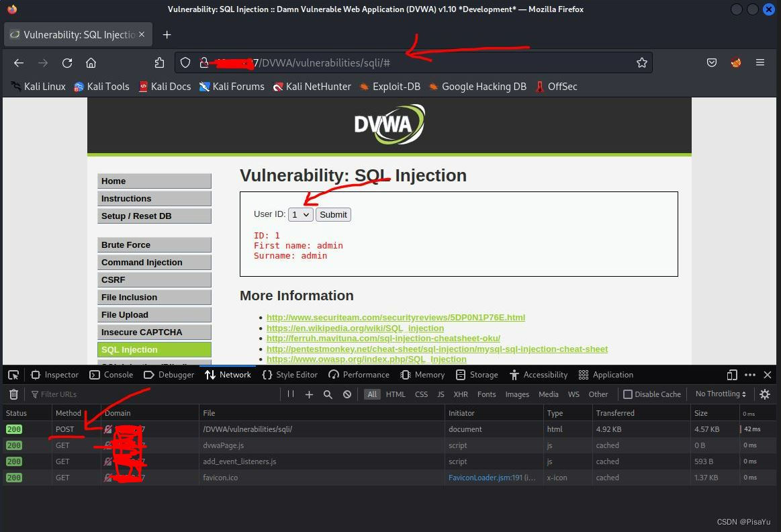Open the browser home page icon
The height and width of the screenshot is (532, 781).
[x=91, y=62]
